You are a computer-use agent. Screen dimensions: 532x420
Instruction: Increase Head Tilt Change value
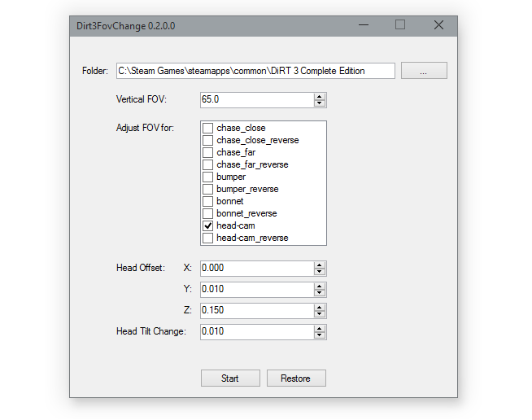pos(319,329)
